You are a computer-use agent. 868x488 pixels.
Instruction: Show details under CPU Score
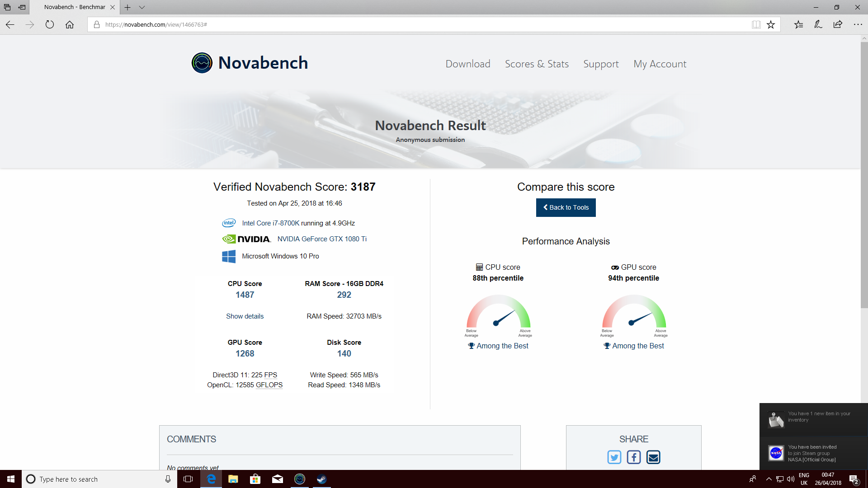[x=245, y=316]
